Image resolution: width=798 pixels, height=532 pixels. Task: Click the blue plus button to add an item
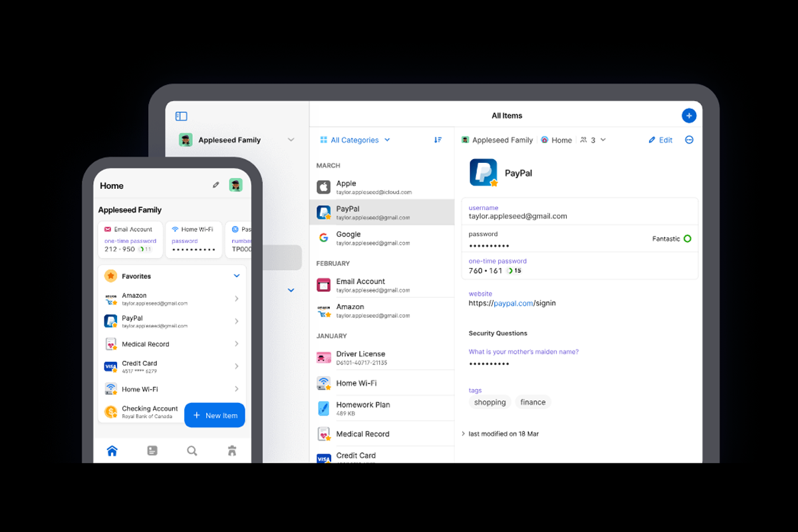(689, 115)
